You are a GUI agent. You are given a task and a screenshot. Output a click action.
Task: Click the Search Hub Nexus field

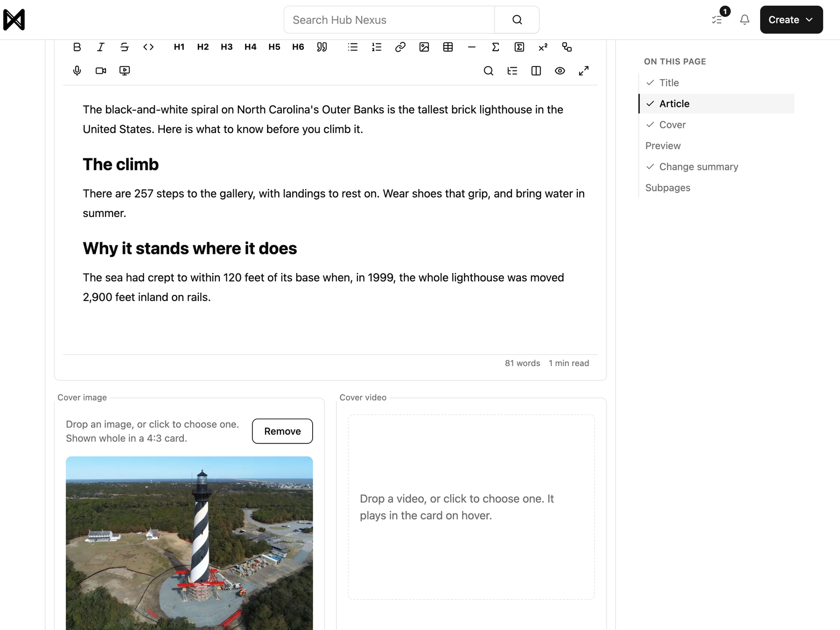coord(389,20)
